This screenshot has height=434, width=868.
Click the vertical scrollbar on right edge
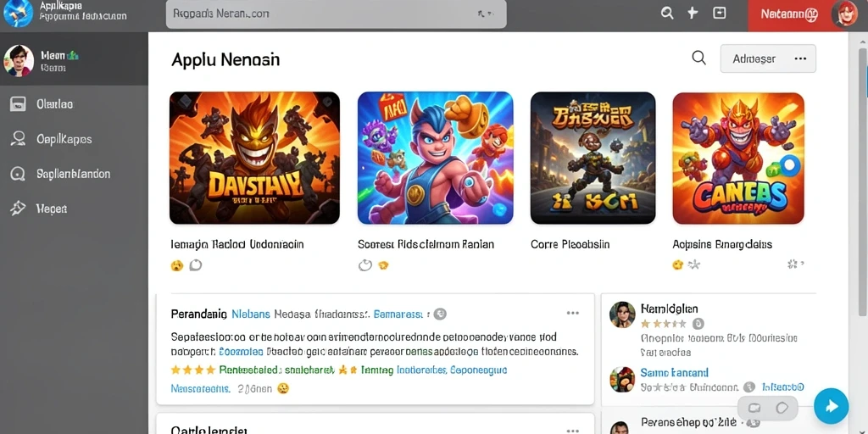pyautogui.click(x=863, y=166)
